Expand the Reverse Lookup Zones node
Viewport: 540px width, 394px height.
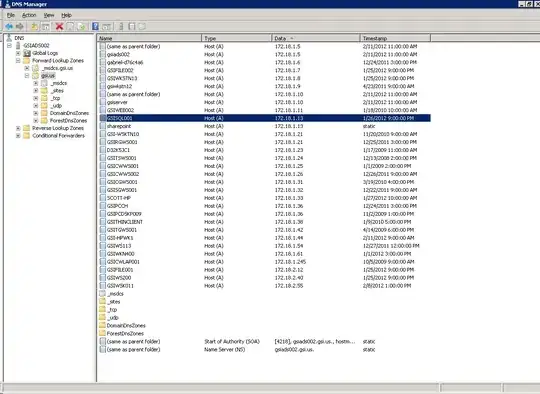(18, 128)
